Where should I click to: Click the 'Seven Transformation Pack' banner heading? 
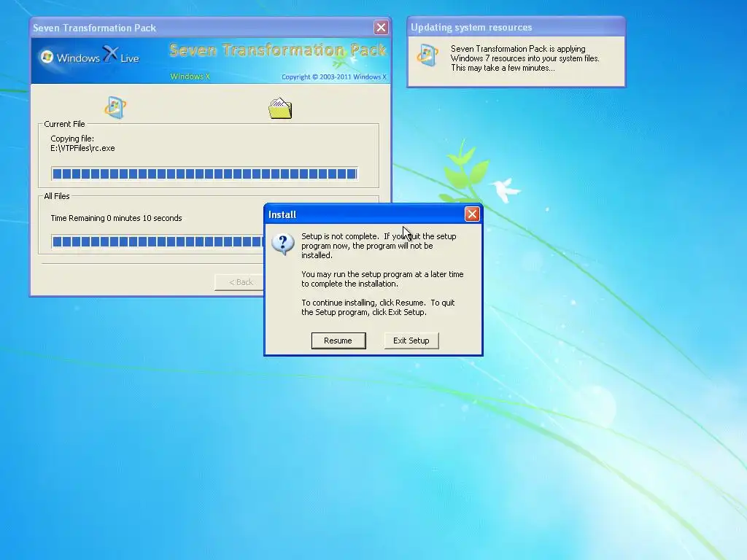[278, 50]
